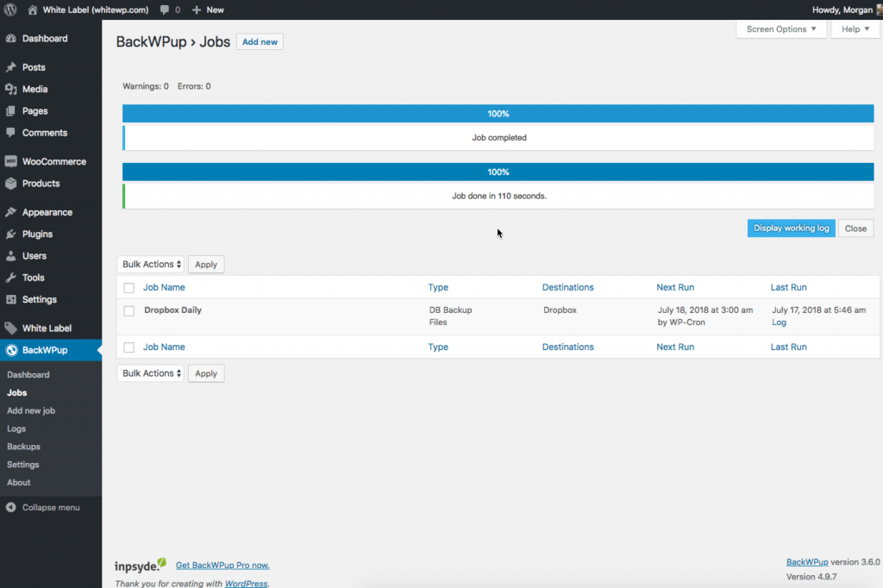Viewport: 883px width, 588px height.
Task: Click the Tools wrench icon
Action: 10,278
